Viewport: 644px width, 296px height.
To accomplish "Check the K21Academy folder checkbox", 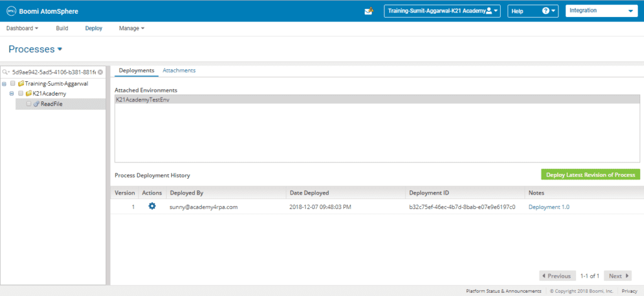I will 21,94.
